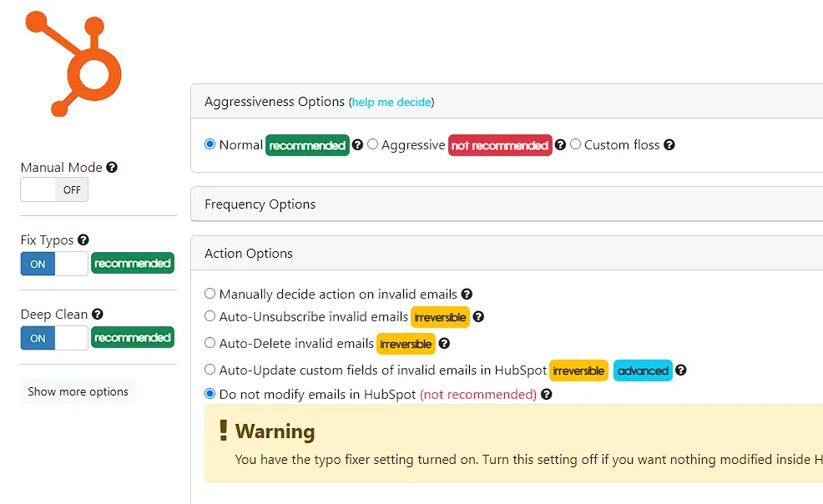Viewport: 823px width, 504px height.
Task: Open help icon next to Manual Mode
Action: (112, 167)
